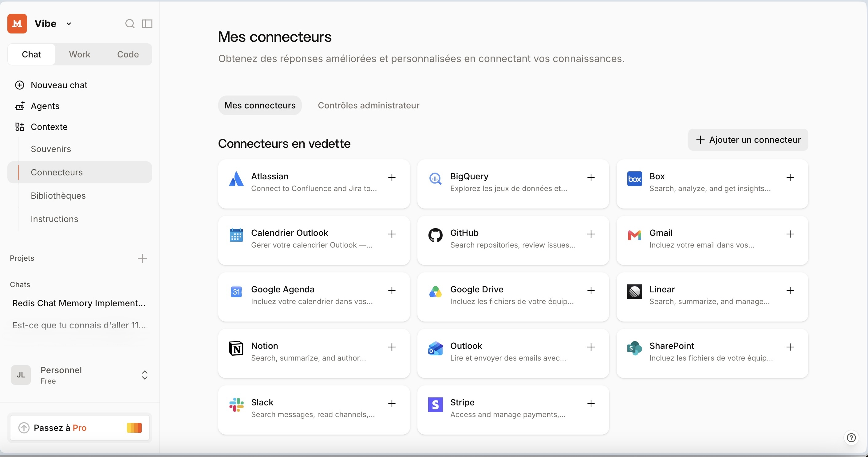
Task: Add the Google Drive connector with plus
Action: click(x=591, y=291)
